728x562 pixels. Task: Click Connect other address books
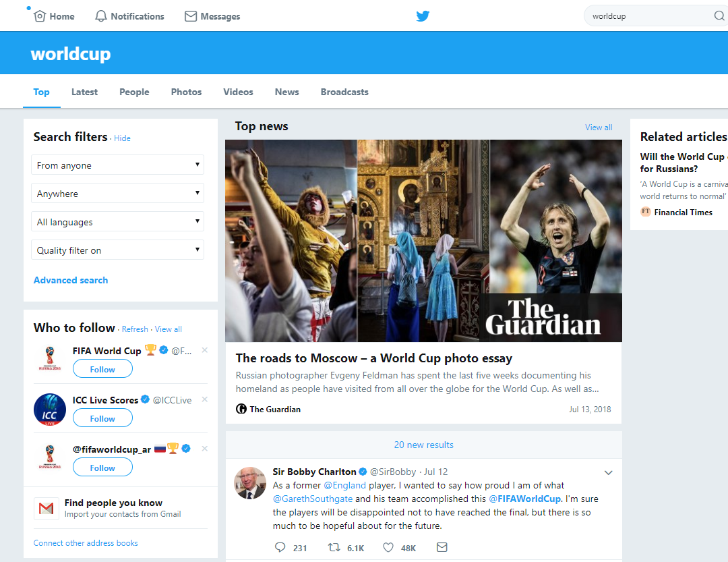point(86,543)
